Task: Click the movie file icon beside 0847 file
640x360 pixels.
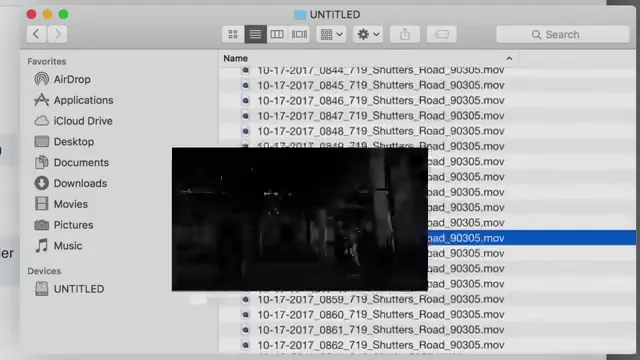Action: 245,116
